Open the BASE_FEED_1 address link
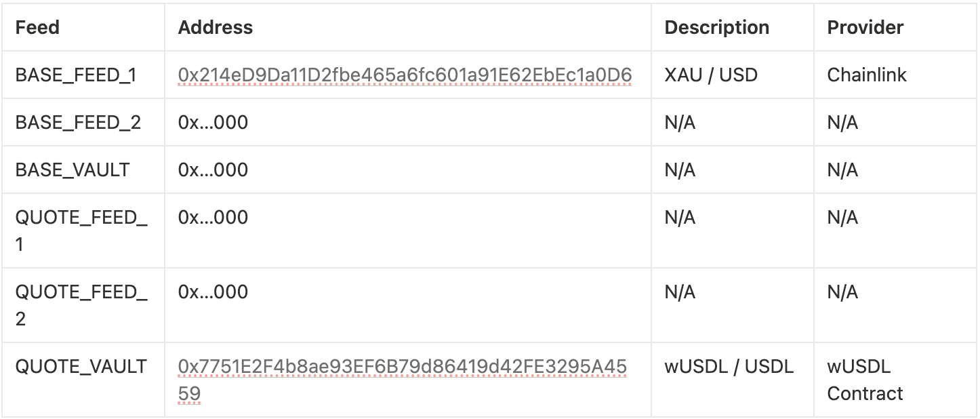 click(x=405, y=75)
